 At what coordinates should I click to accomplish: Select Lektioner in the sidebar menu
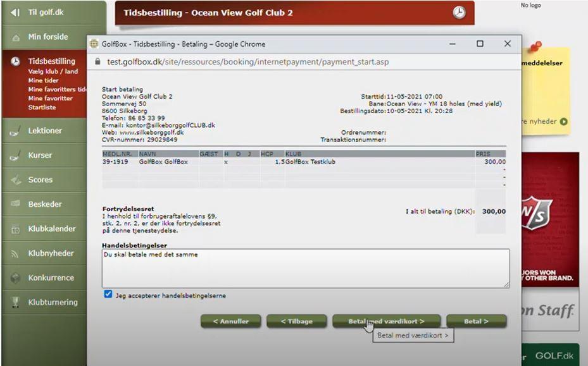[45, 131]
